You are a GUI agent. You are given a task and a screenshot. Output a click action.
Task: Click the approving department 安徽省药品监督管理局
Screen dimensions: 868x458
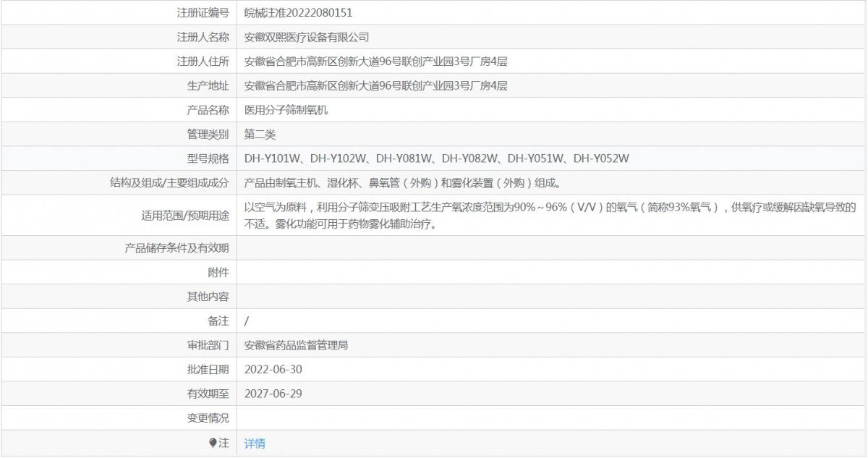point(297,345)
